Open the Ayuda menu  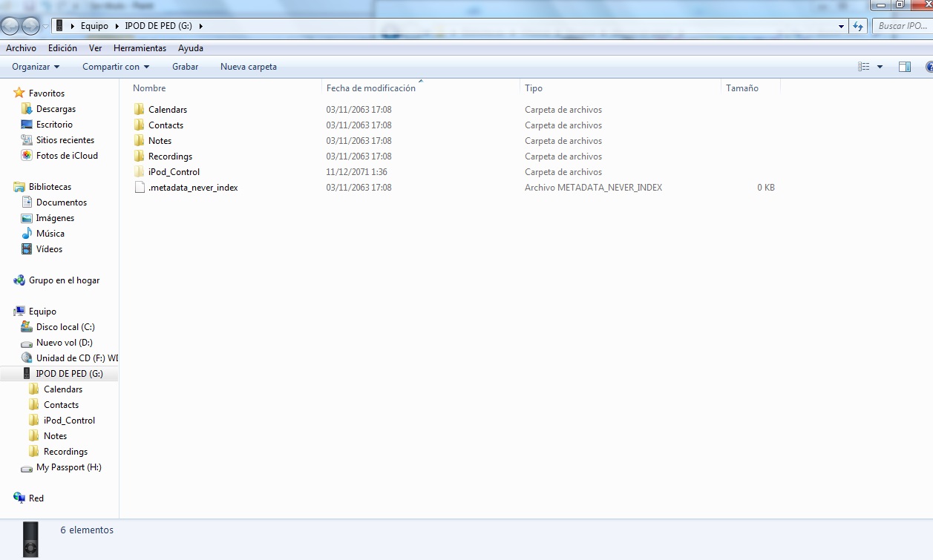(x=191, y=48)
